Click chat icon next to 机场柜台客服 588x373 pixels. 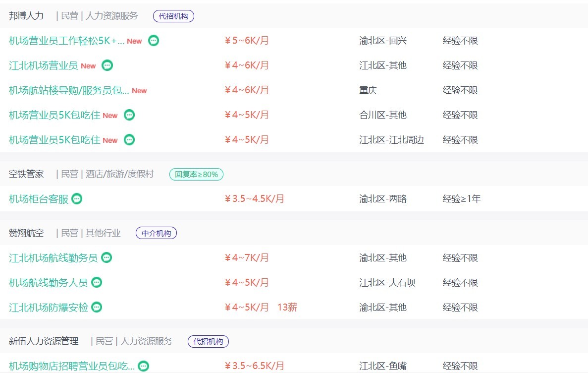point(77,199)
